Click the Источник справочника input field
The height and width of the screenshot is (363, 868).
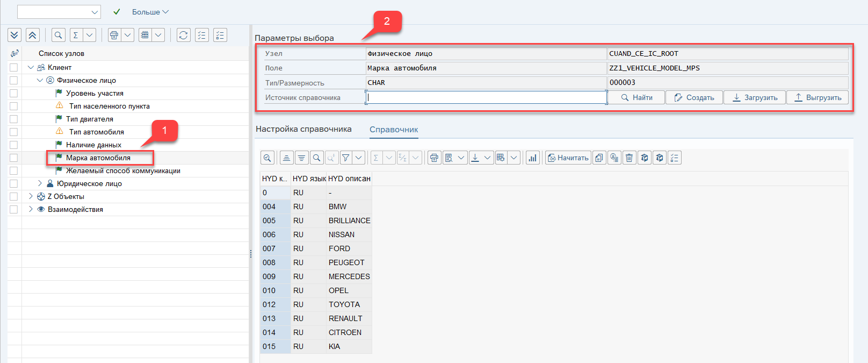point(486,98)
